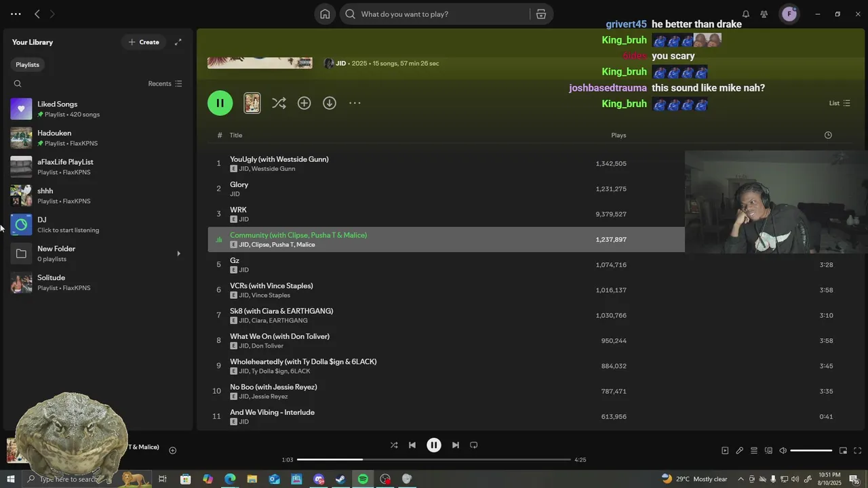Viewport: 868px width, 488px height.
Task: Search within Your Library
Action: (x=18, y=84)
